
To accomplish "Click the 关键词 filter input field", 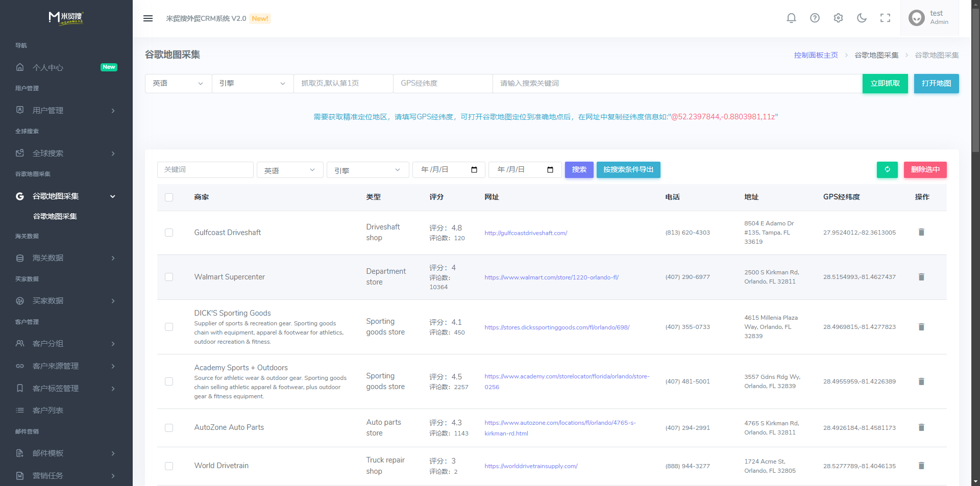I will 205,170.
